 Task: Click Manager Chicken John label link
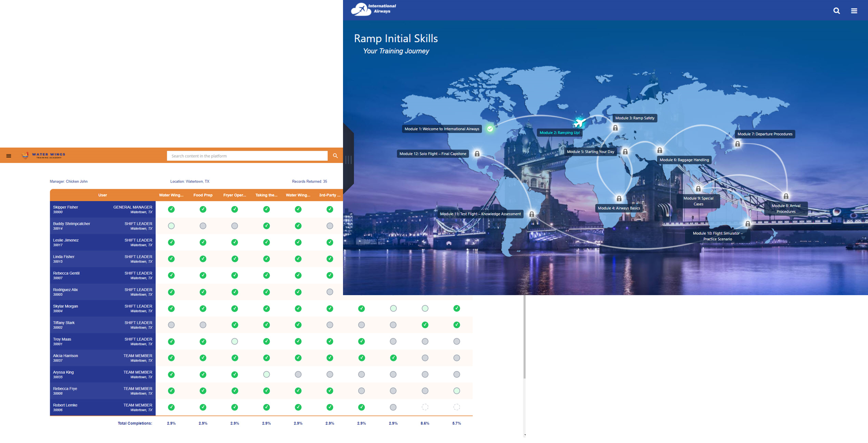69,181
